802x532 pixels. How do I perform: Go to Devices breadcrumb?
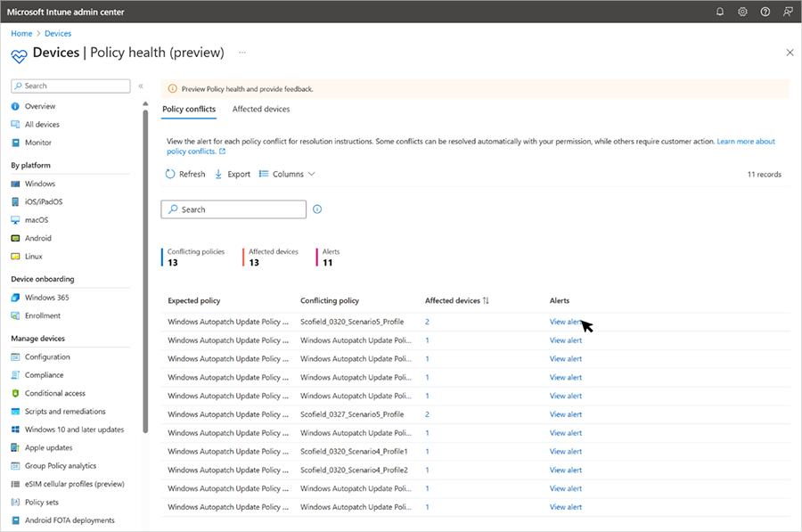pyautogui.click(x=58, y=33)
